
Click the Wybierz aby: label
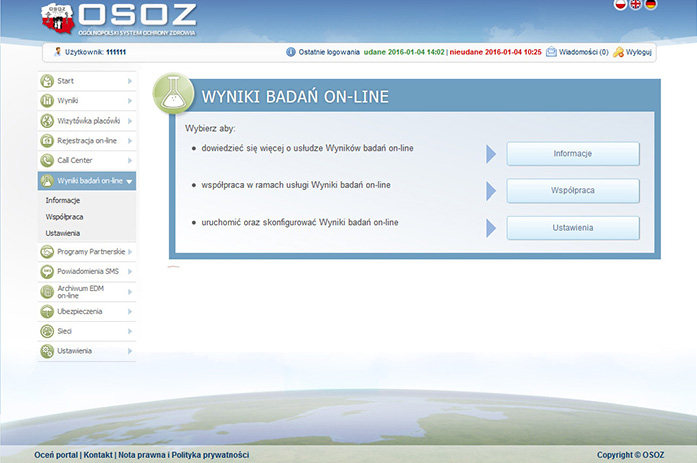tap(210, 128)
